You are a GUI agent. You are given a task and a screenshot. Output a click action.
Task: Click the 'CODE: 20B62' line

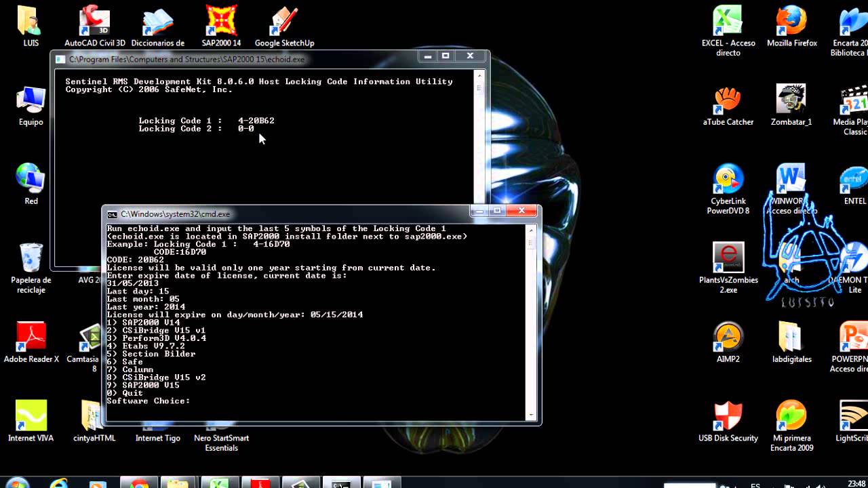135,260
